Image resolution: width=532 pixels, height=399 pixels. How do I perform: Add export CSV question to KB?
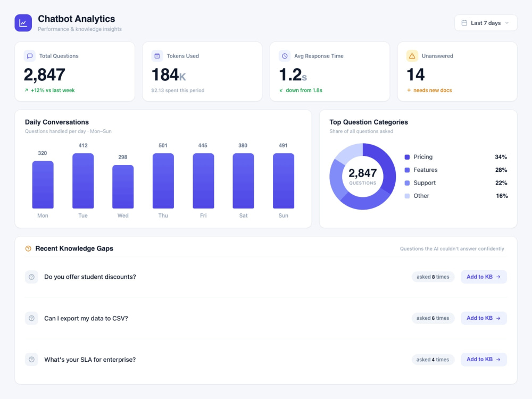pyautogui.click(x=484, y=318)
